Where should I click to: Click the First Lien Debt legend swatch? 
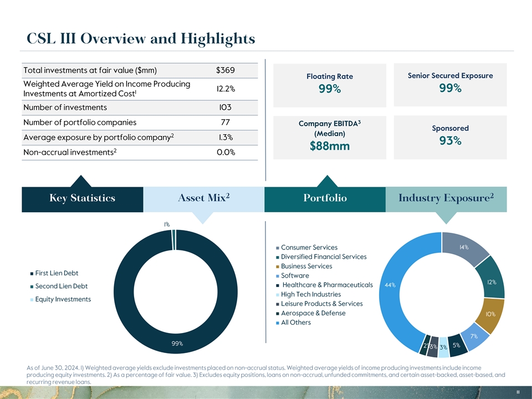click(31, 273)
